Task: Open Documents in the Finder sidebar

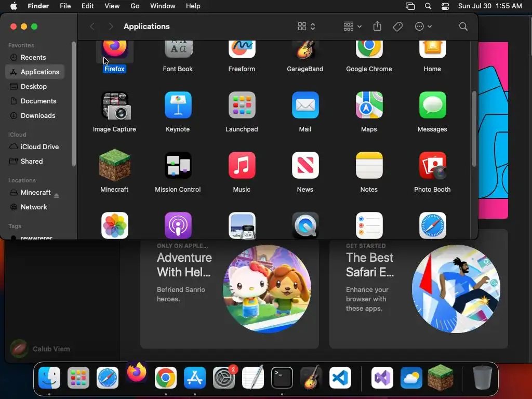Action: click(x=35, y=101)
